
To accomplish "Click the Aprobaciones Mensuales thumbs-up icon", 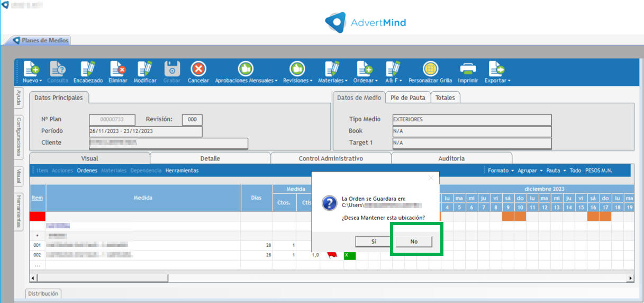I will [x=245, y=69].
